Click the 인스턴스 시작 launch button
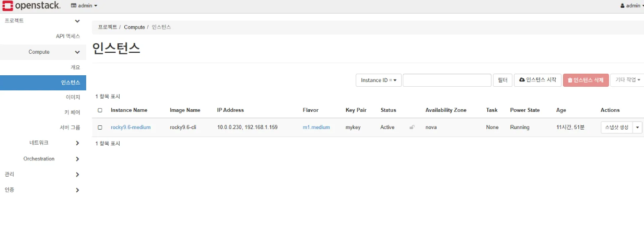 click(537, 80)
